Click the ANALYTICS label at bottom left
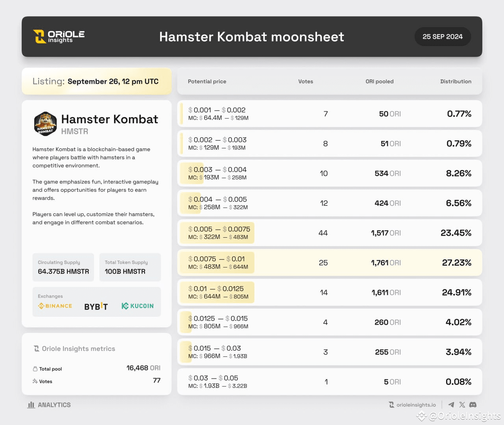This screenshot has width=504, height=425. [54, 405]
